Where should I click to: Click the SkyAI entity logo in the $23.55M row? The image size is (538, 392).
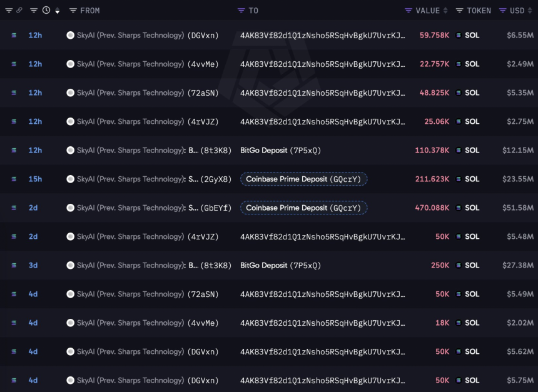point(70,179)
